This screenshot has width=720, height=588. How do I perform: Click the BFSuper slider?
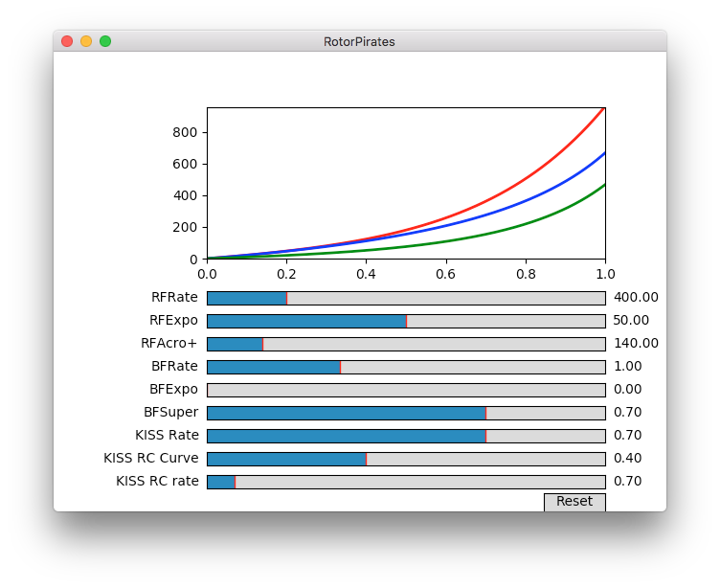(406, 413)
